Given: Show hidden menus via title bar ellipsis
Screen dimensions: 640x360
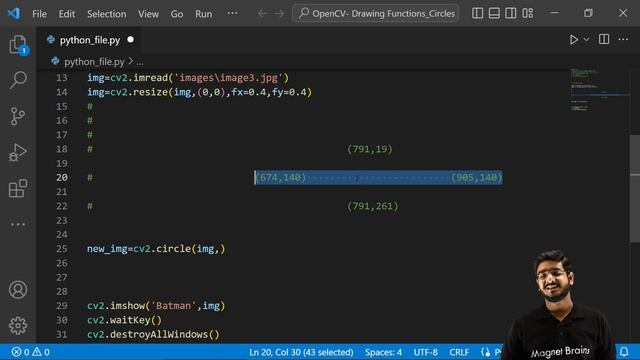Looking at the screenshot, I should click(232, 13).
